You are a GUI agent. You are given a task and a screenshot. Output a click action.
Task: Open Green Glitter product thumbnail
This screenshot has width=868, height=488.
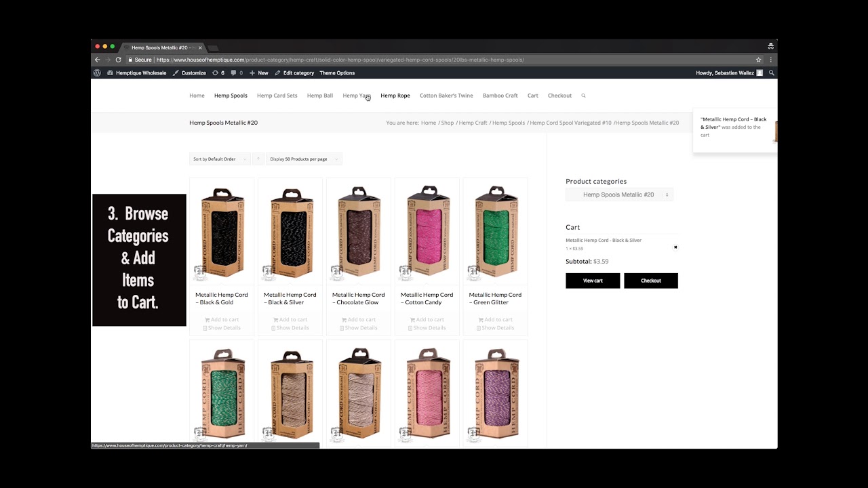[x=496, y=232]
